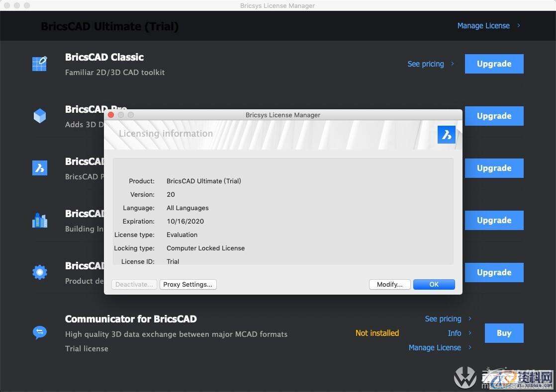The height and width of the screenshot is (392, 556).
Task: Open Manage License link at top right
Action: pyautogui.click(x=483, y=25)
